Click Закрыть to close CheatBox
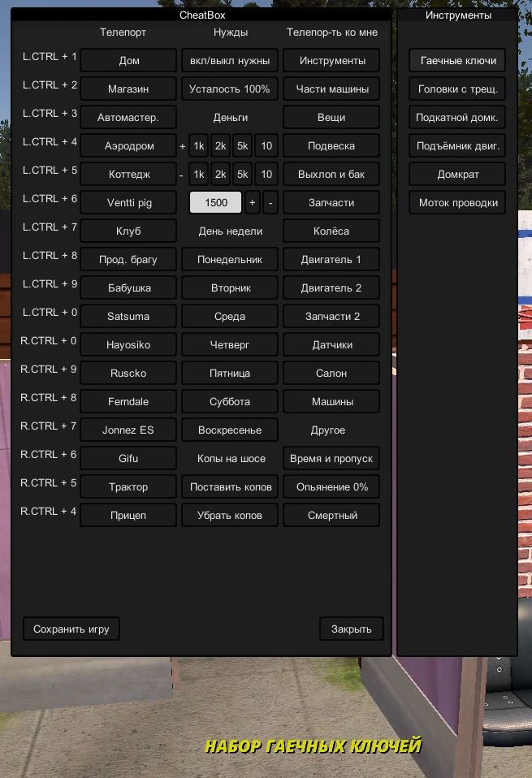Viewport: 532px width, 778px height. click(352, 629)
